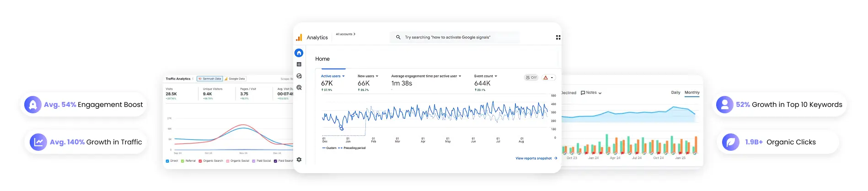
Task: Select the Google Data tab
Action: pos(235,79)
